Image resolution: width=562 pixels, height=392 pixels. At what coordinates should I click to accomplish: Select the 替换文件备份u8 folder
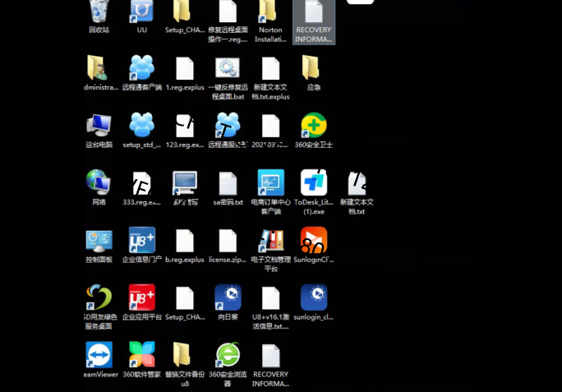tap(184, 355)
